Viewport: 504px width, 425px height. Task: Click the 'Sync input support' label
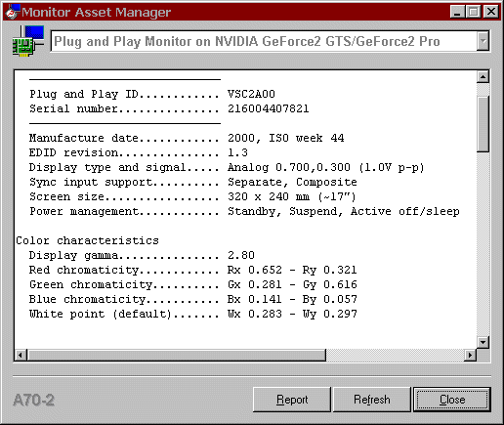91,183
